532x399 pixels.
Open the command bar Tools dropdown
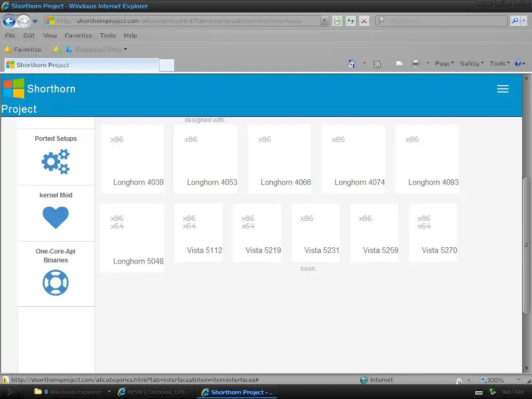(499, 63)
